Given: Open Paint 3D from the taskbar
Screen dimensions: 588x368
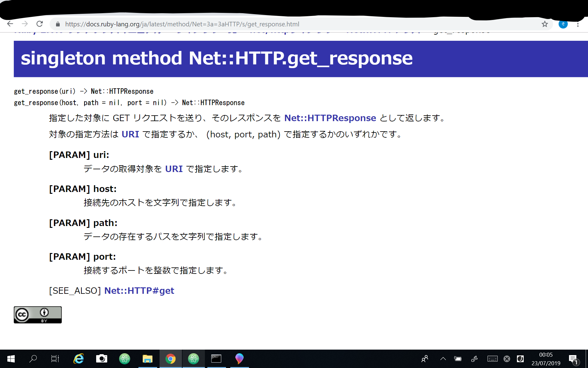Looking at the screenshot, I should 239,359.
